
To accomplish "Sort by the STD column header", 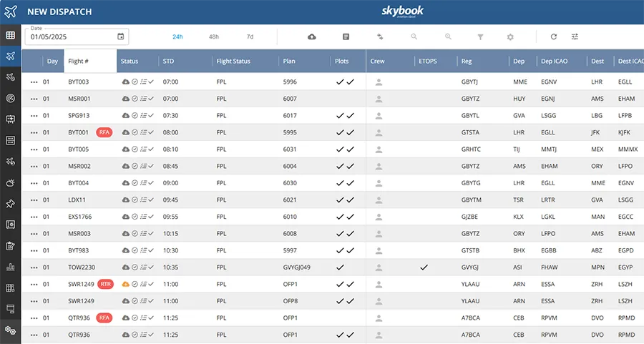I will (x=168, y=62).
